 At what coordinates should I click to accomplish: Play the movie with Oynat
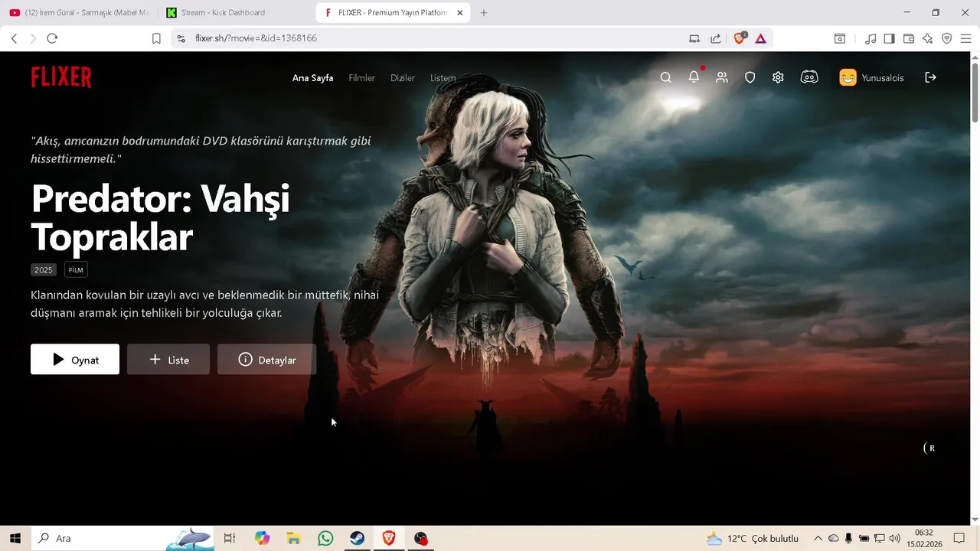[x=75, y=360]
